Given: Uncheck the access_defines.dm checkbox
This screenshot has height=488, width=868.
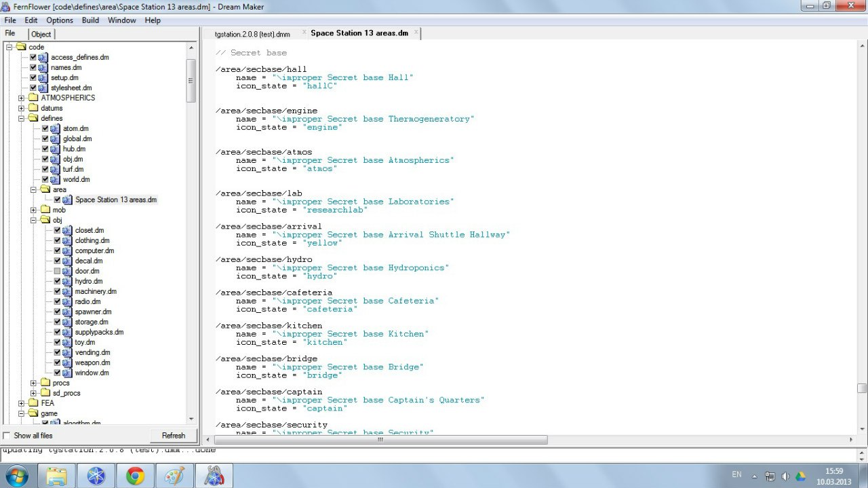Looking at the screenshot, I should pyautogui.click(x=33, y=57).
